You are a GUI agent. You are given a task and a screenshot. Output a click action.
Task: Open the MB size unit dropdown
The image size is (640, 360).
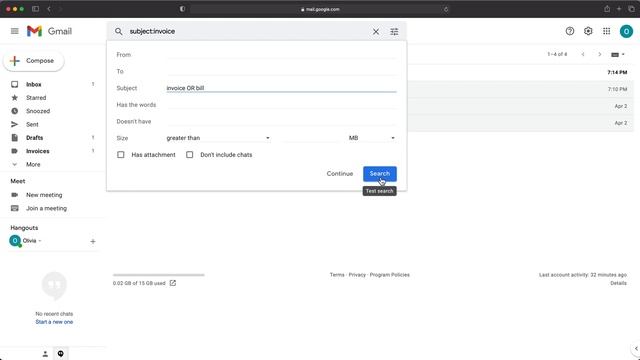pyautogui.click(x=371, y=138)
